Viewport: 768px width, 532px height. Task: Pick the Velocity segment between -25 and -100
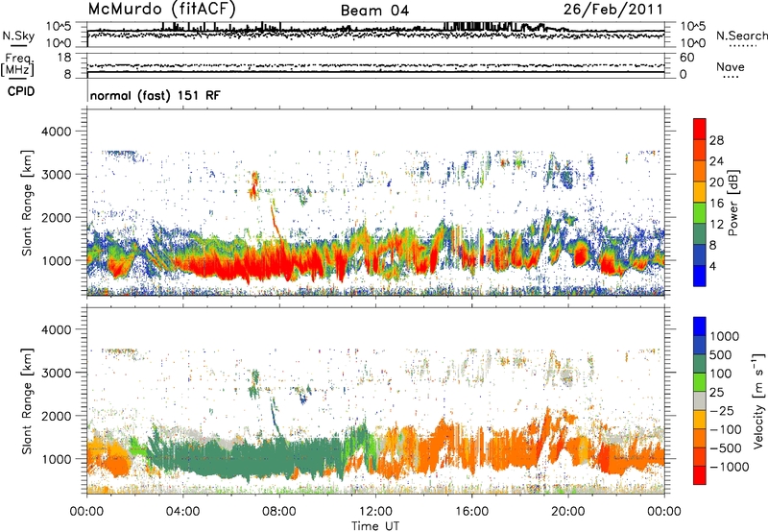coord(700,420)
